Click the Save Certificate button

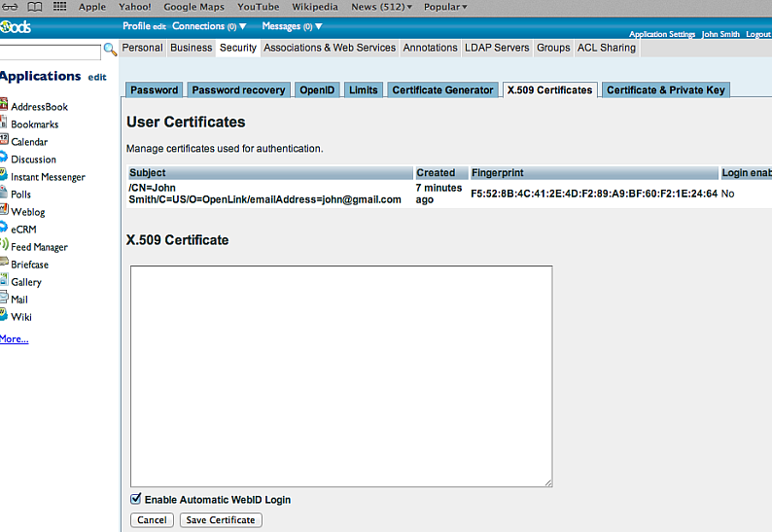[221, 520]
